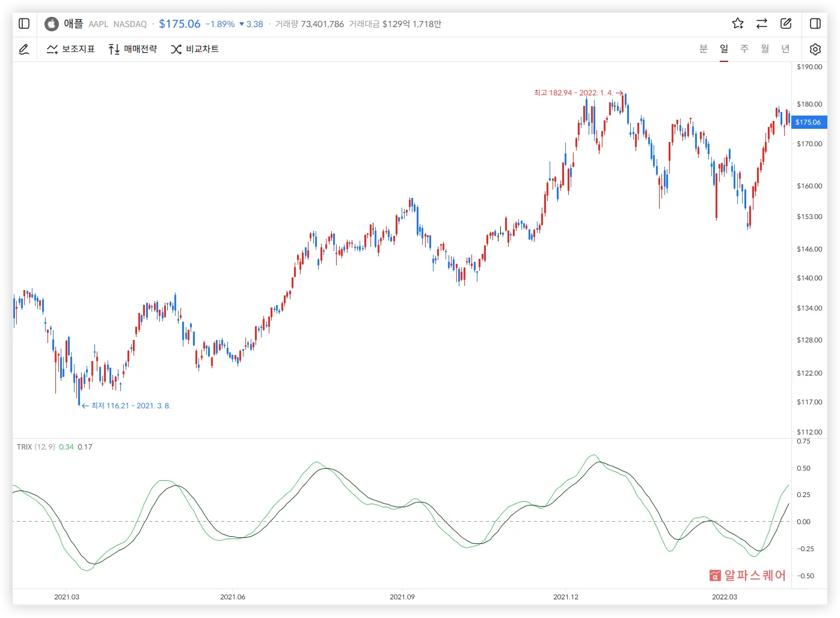Add AAPL to favorites with star icon
The height and width of the screenshot is (618, 840).
[x=738, y=23]
